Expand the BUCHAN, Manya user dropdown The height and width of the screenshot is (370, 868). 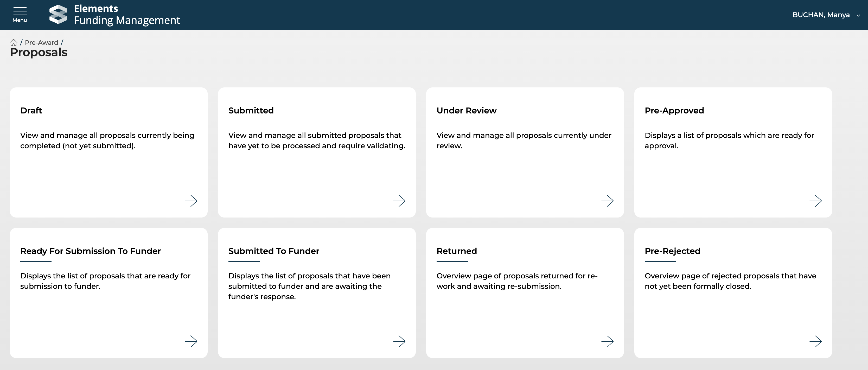pyautogui.click(x=821, y=15)
